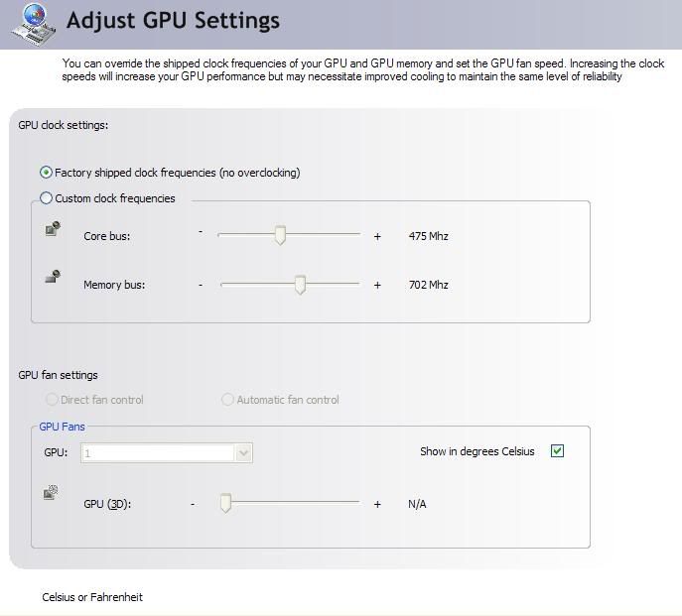The height and width of the screenshot is (616, 682).
Task: Click the Core bus slider thumb
Action: 280,235
